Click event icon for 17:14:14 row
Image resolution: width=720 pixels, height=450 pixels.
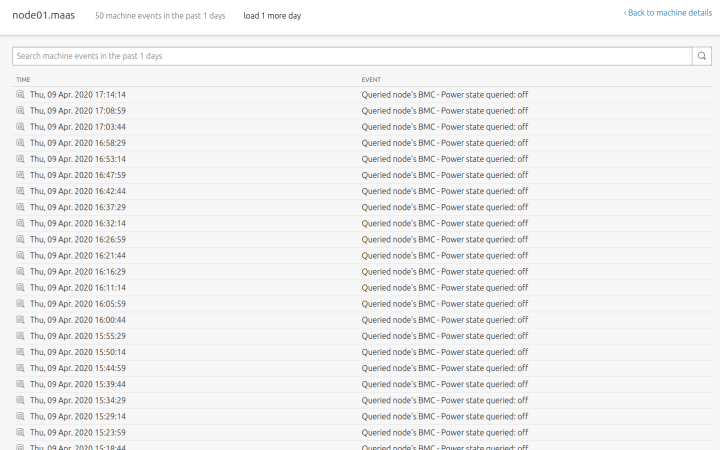point(20,95)
